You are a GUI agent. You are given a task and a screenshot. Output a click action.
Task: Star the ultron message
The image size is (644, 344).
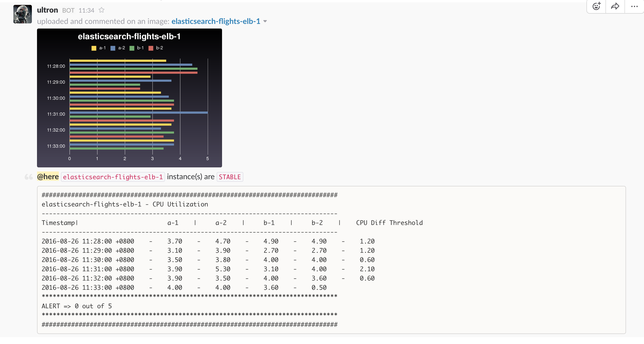click(x=102, y=10)
